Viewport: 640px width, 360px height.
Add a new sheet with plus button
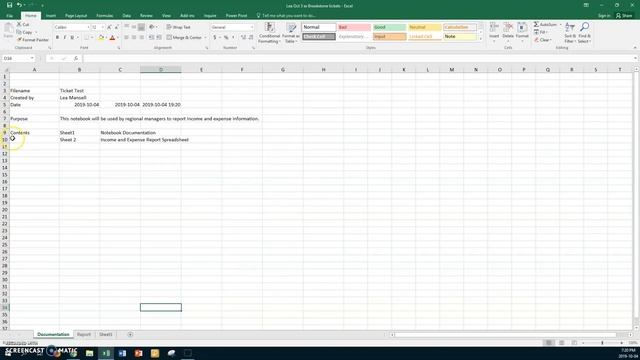click(x=130, y=334)
